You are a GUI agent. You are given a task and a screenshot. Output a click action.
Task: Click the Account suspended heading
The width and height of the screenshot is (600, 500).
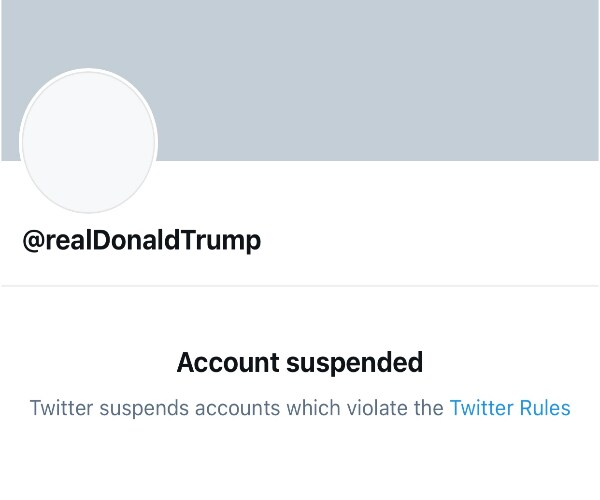point(299,362)
